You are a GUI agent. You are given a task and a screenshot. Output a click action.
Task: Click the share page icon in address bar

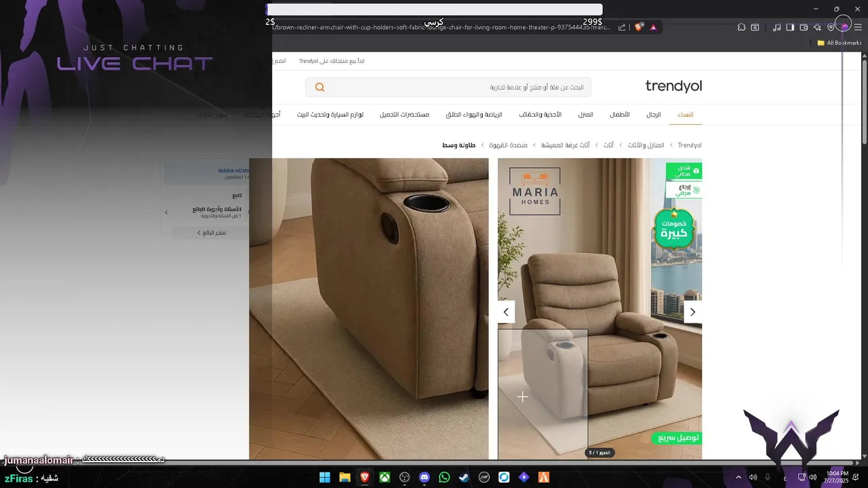(622, 27)
